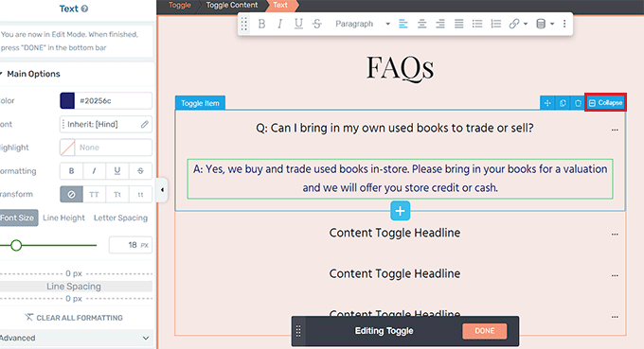Toggle strikethrough in floating text toolbar

pyautogui.click(x=317, y=24)
